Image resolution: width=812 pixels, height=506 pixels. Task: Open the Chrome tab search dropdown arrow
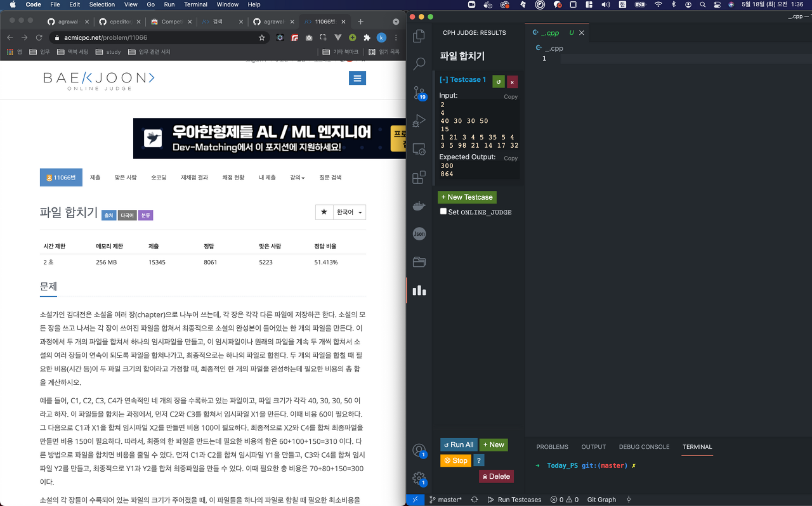pyautogui.click(x=396, y=22)
